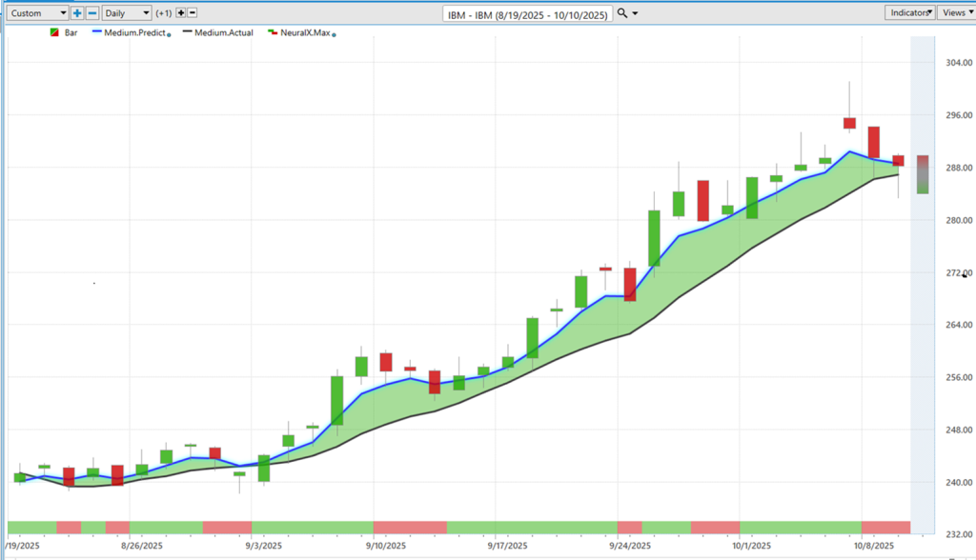Click the blue minus zoom-out button

pyautogui.click(x=92, y=13)
